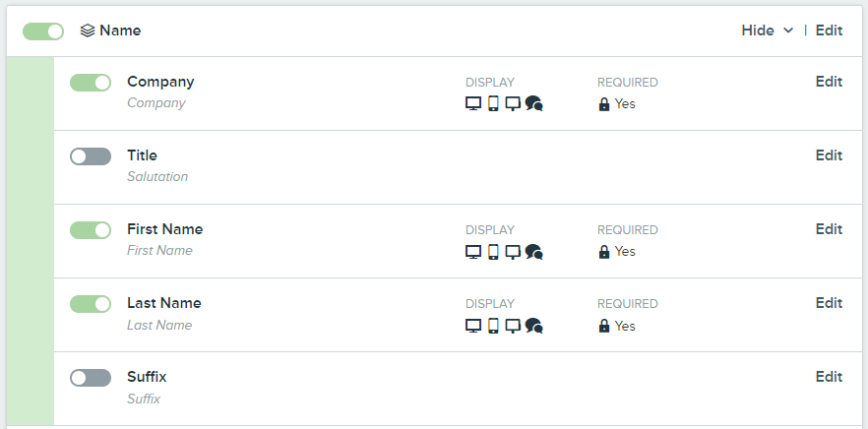Enable the Suffix field toggle

91,378
